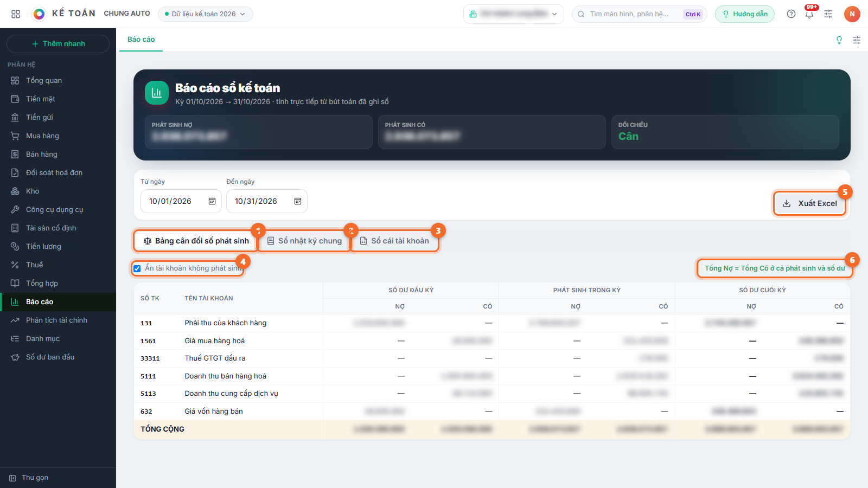Screen dimensions: 868x488
Task: Click row Phải thu của khách hàng
Action: (x=492, y=323)
